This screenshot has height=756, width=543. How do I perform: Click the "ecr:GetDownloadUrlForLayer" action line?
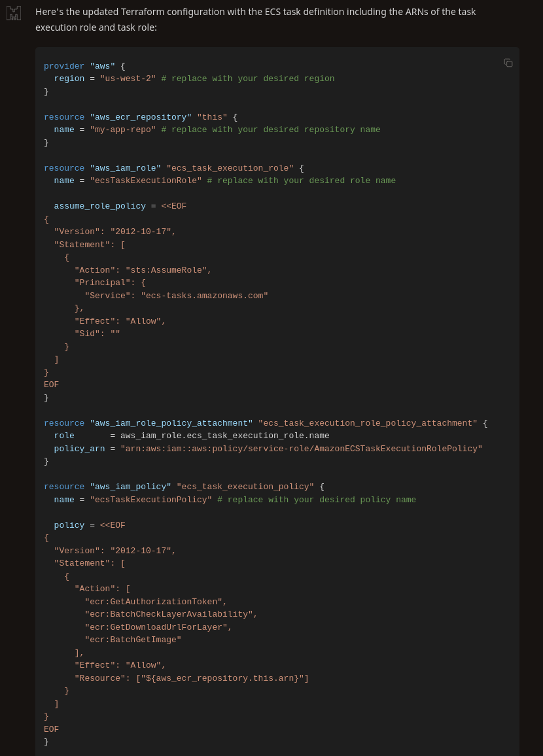click(158, 627)
